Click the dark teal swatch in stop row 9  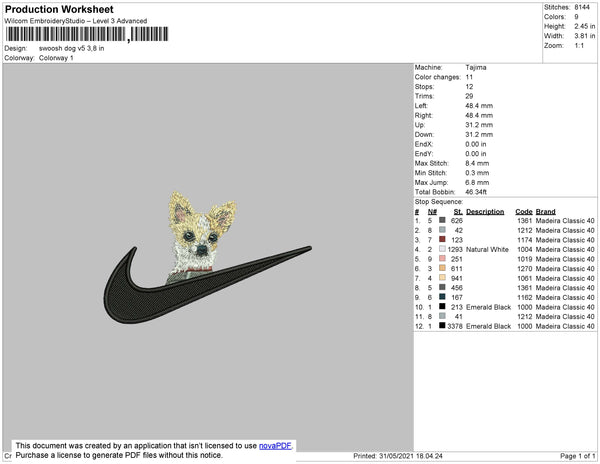click(x=442, y=296)
